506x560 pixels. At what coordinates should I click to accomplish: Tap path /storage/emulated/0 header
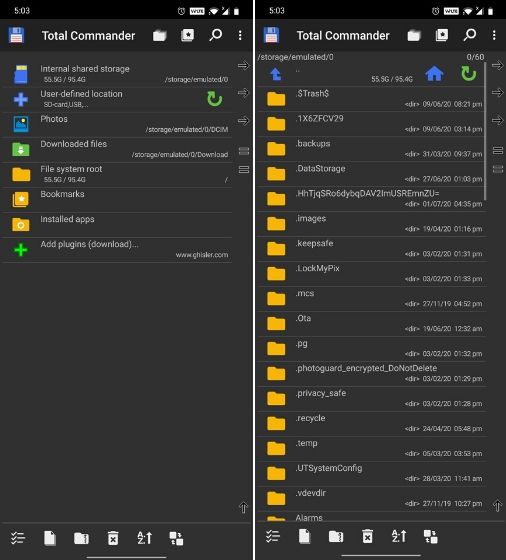(296, 57)
